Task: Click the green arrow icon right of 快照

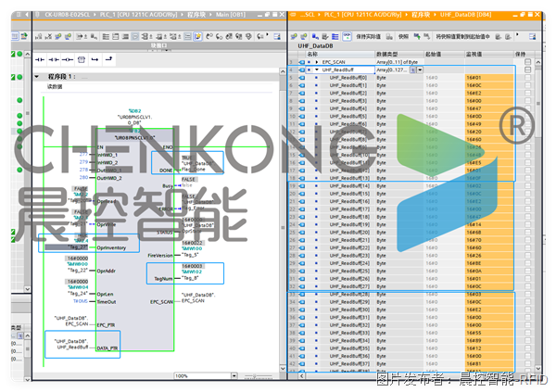Action: click(x=417, y=36)
